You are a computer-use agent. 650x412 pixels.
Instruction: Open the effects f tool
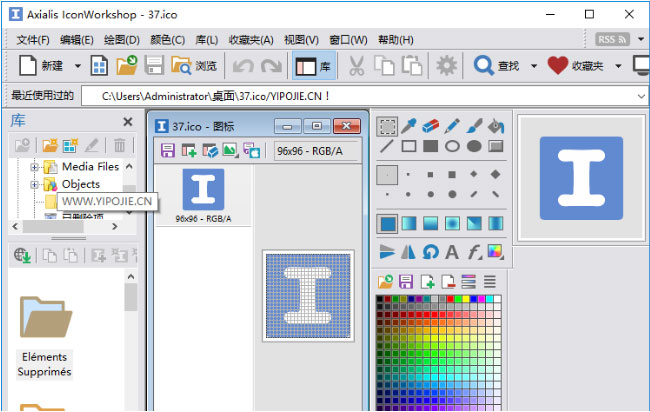pos(474,252)
